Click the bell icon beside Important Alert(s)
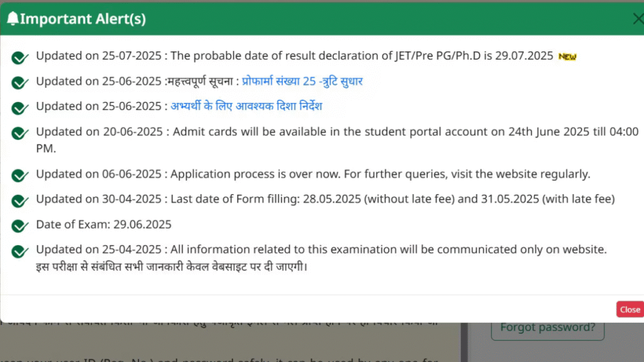Viewport: 644px width, 362px height. [x=13, y=18]
